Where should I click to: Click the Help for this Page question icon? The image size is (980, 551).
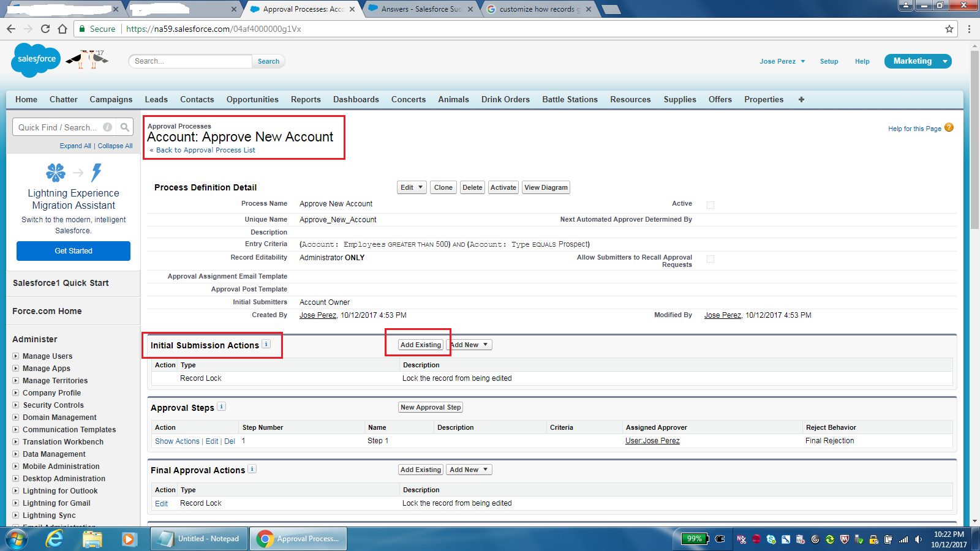949,127
